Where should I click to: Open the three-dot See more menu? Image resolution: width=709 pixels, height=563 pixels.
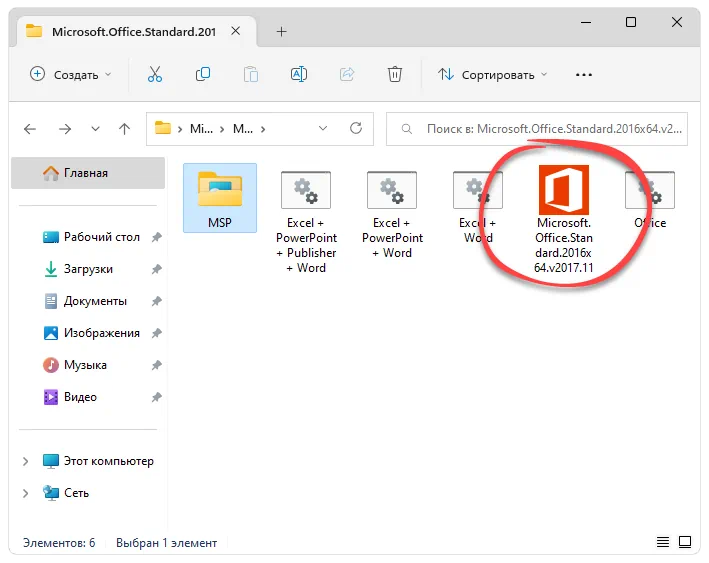click(x=584, y=75)
